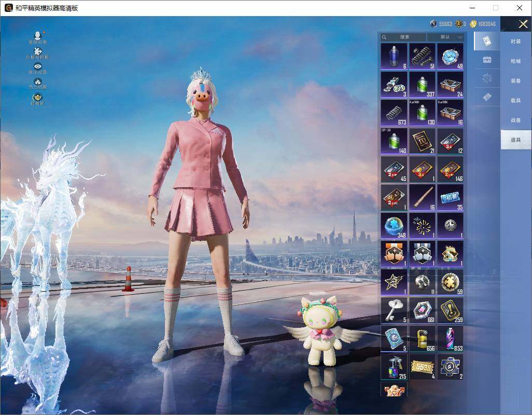Image resolution: width=532 pixels, height=415 pixels.
Task: Click the gold coin balance 1683046
Action: tap(483, 24)
